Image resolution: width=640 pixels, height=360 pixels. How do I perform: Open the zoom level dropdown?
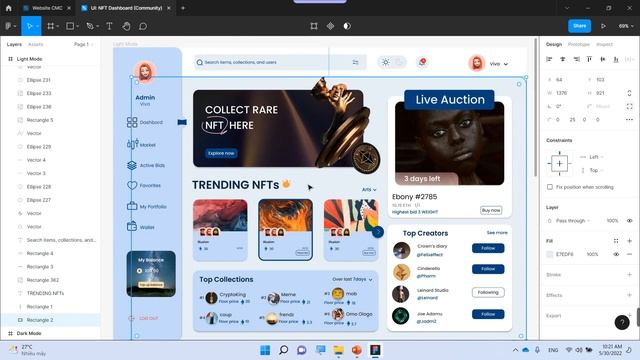click(x=626, y=26)
